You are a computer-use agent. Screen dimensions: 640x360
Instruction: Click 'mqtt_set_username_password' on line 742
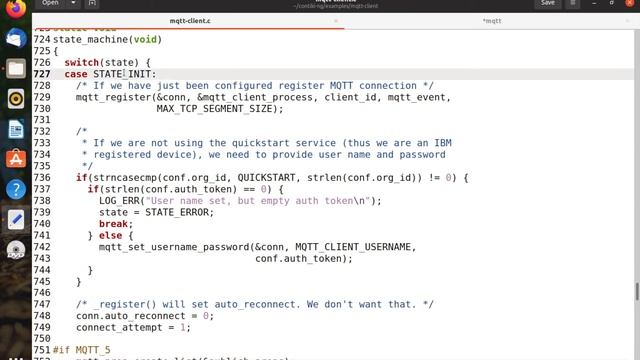[x=174, y=247]
